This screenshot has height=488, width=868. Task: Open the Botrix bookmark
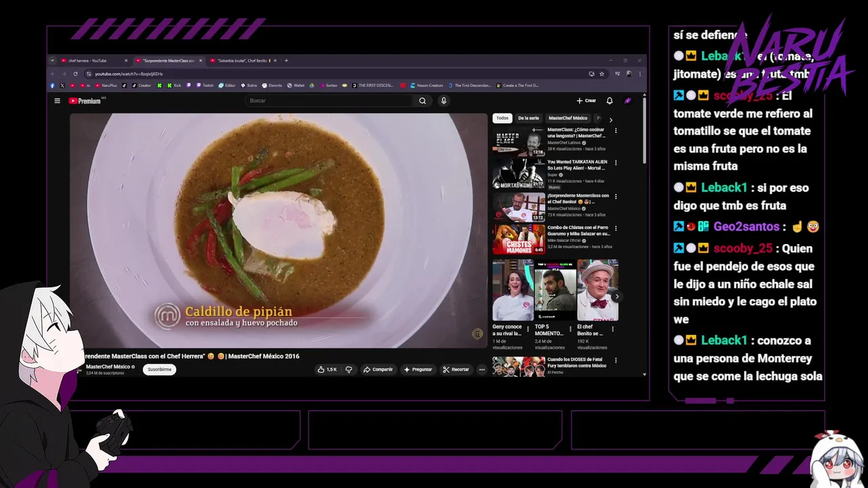pos(249,85)
